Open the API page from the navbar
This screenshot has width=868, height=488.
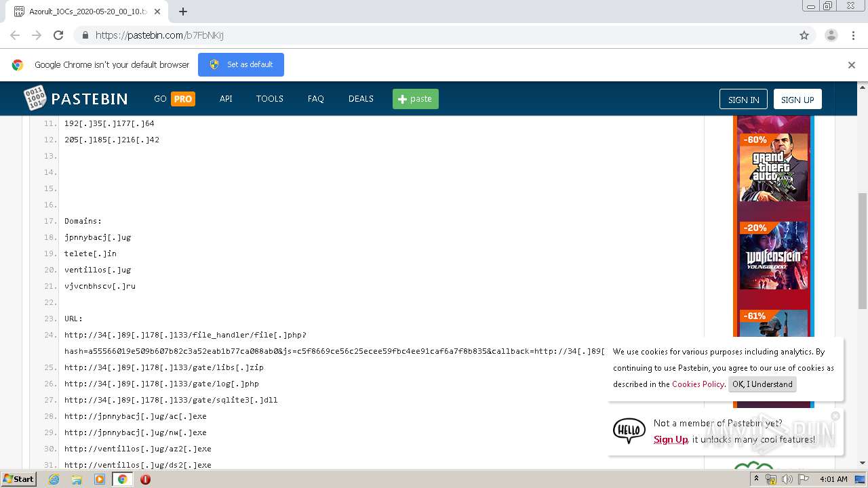coord(225,98)
